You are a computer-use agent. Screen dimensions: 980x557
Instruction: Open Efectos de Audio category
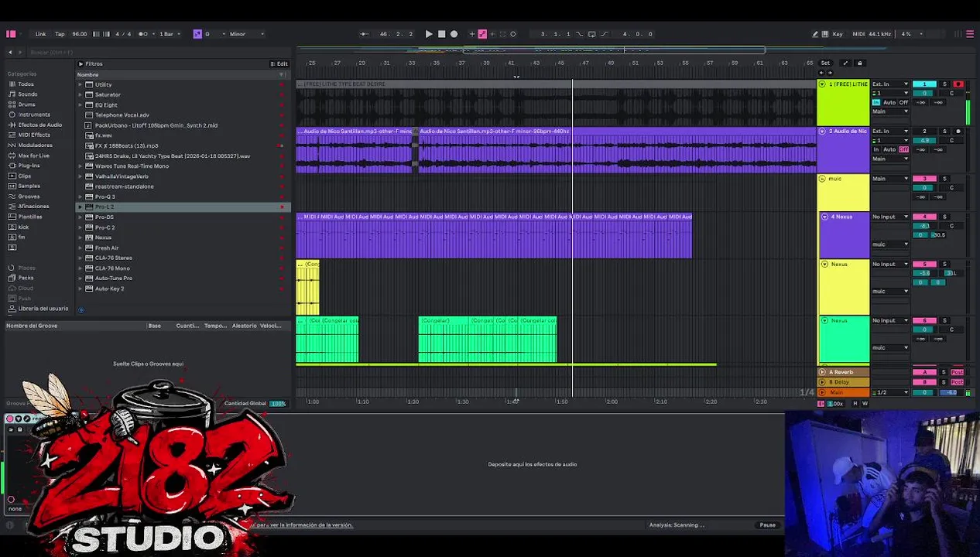click(39, 125)
